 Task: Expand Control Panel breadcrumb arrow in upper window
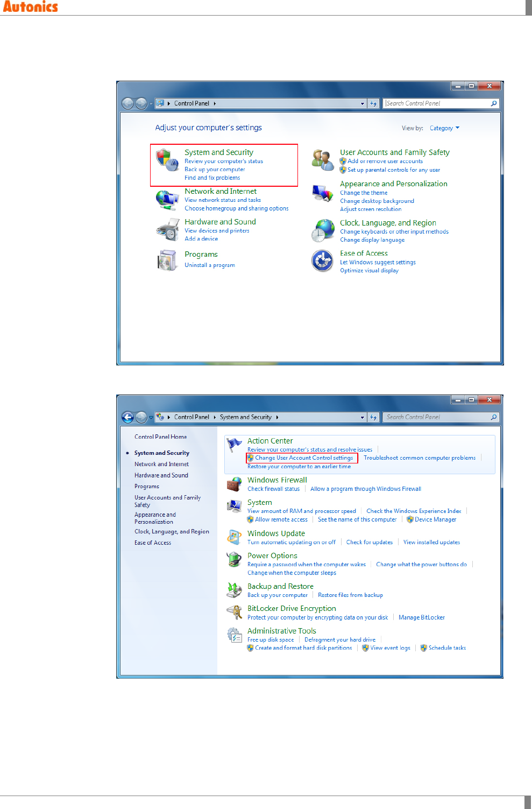[x=215, y=103]
